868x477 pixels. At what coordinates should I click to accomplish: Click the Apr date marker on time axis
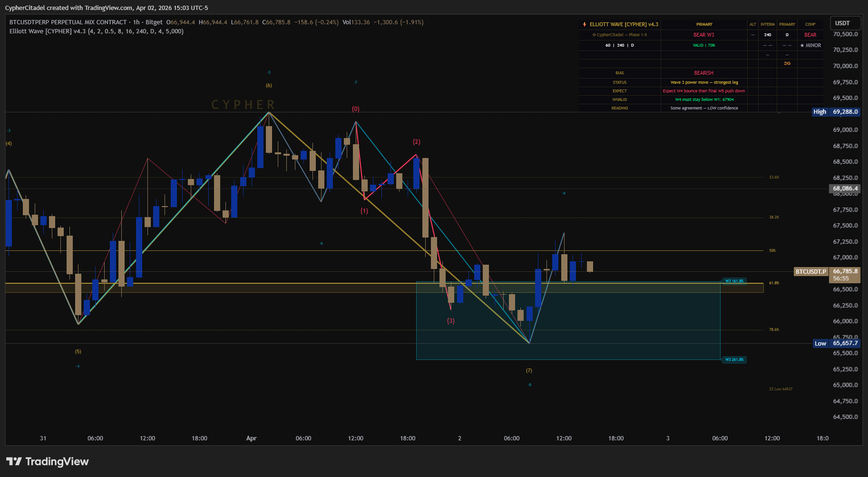251,438
